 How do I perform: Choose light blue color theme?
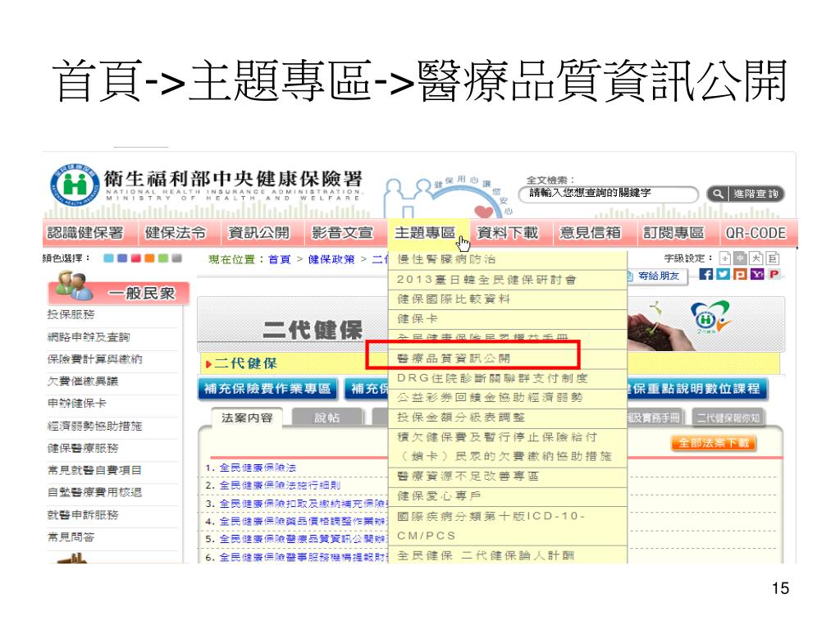click(109, 258)
